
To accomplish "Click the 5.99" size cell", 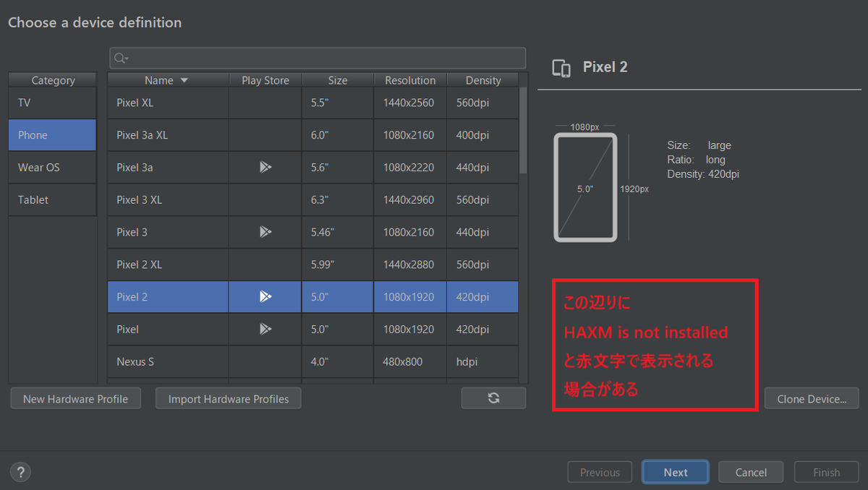I will coord(338,265).
